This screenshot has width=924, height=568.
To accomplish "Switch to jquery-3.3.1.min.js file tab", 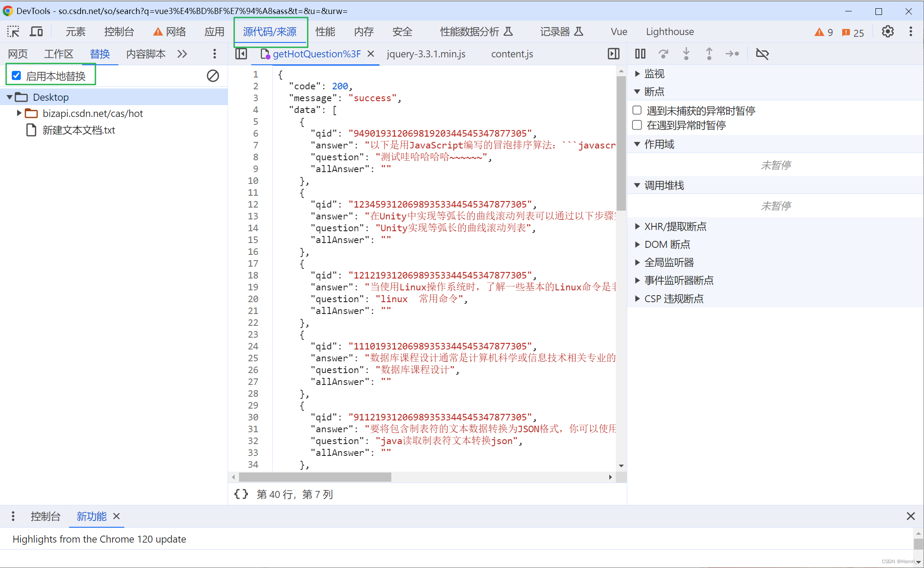I will 426,54.
